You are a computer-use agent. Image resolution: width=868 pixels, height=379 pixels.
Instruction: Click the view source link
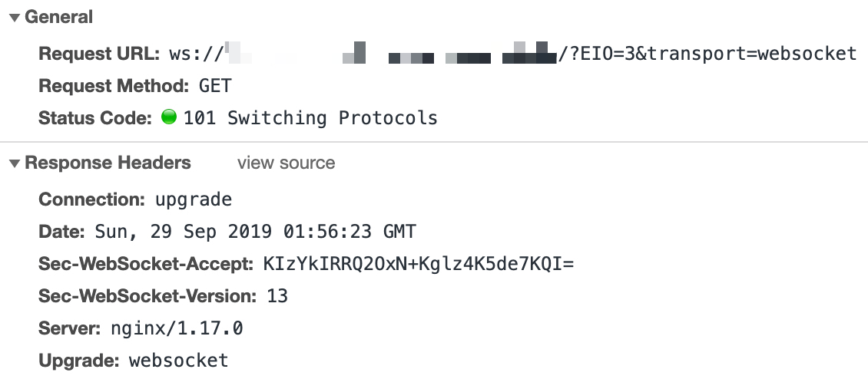pyautogui.click(x=286, y=163)
